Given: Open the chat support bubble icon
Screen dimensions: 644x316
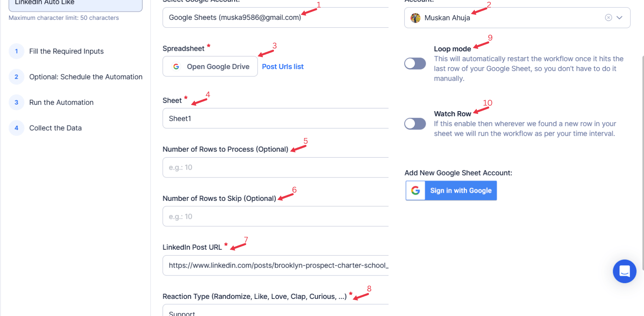Looking at the screenshot, I should pos(625,271).
